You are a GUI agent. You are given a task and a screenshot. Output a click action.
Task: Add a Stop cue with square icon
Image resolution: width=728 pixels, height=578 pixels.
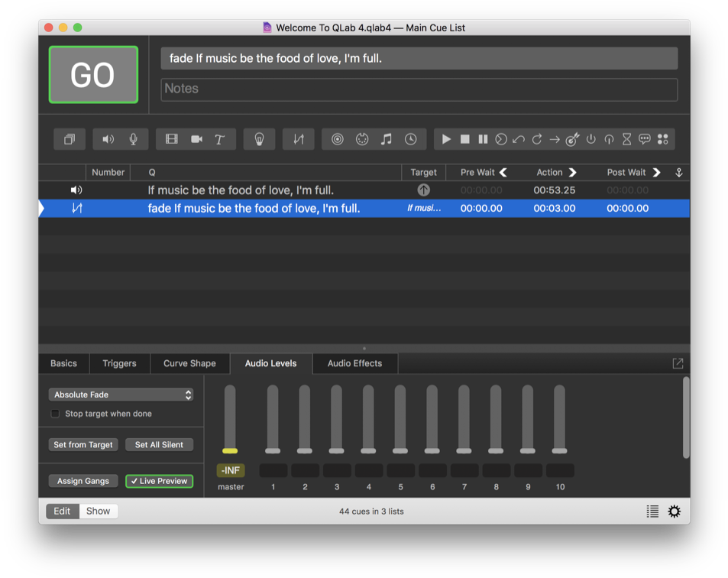click(x=464, y=139)
